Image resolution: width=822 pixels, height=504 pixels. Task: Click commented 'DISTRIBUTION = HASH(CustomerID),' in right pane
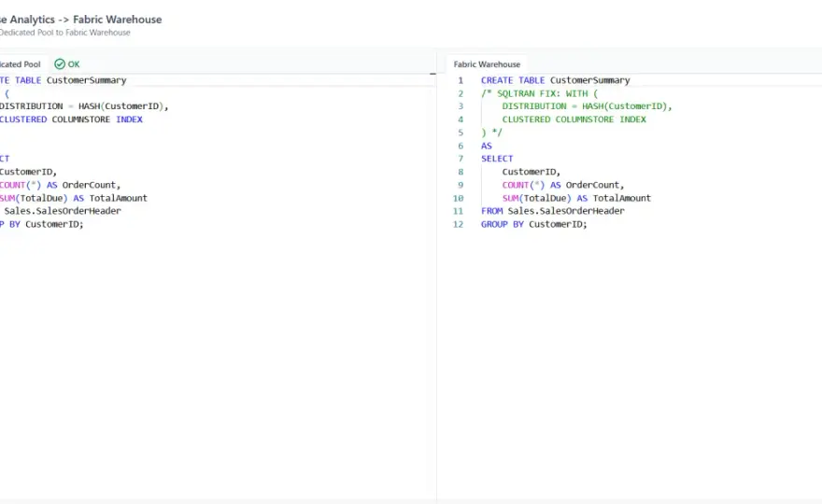point(587,106)
